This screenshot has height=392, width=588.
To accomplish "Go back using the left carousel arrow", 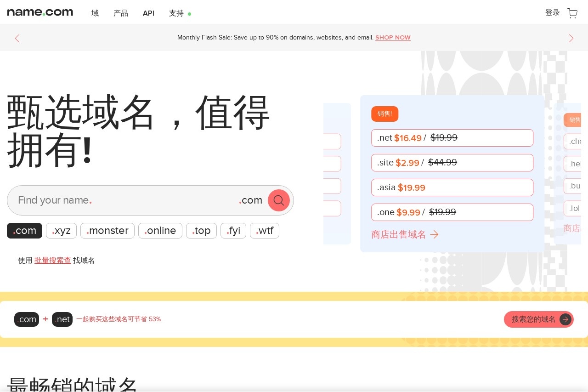I will [17, 38].
